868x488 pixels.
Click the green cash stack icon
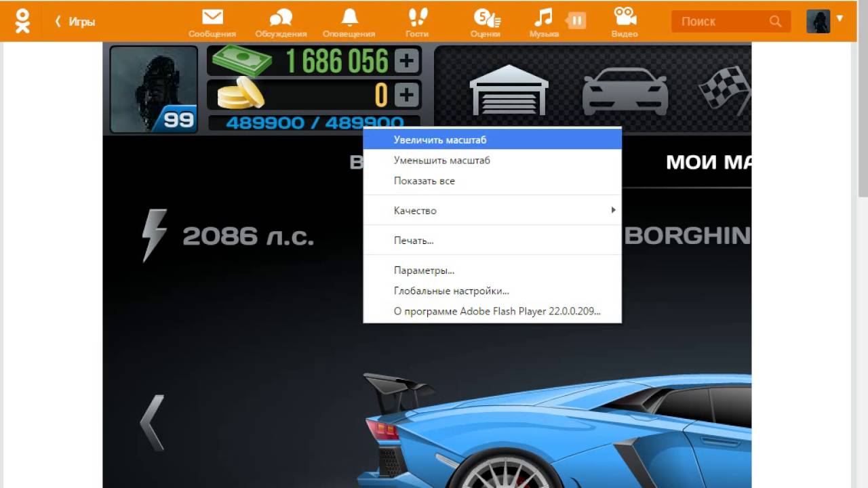click(241, 61)
